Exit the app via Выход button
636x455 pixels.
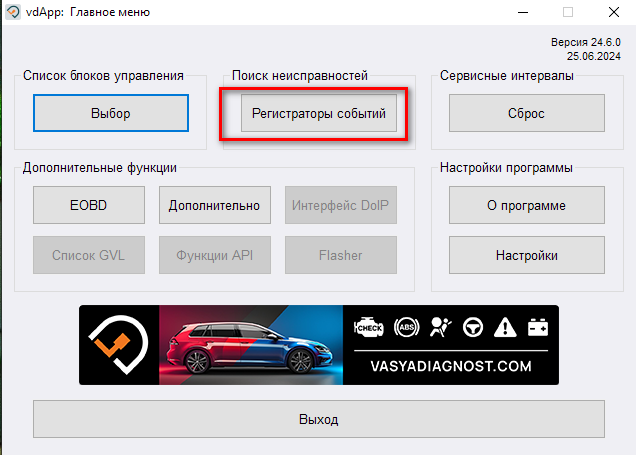coord(319,419)
